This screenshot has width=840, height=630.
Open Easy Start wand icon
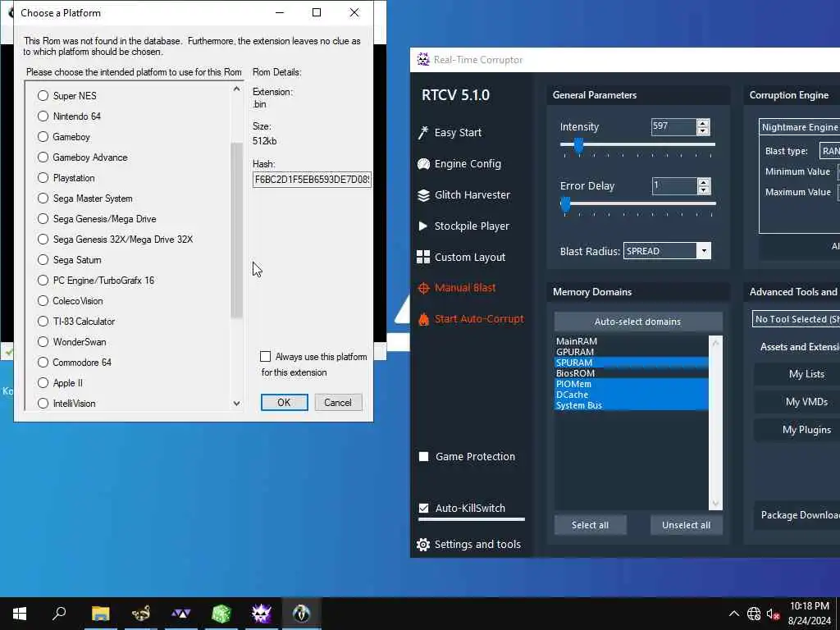click(x=423, y=132)
